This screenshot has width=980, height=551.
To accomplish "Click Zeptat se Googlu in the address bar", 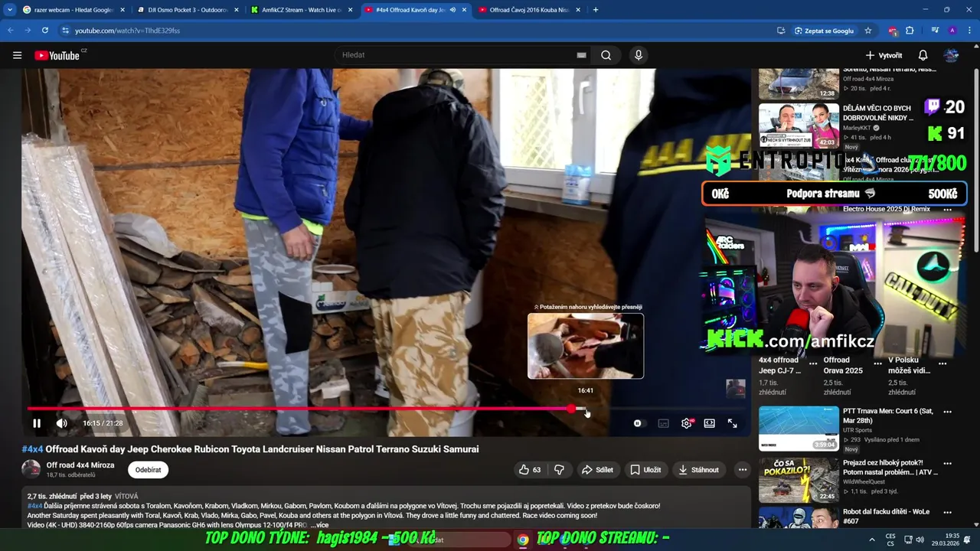I will click(825, 31).
